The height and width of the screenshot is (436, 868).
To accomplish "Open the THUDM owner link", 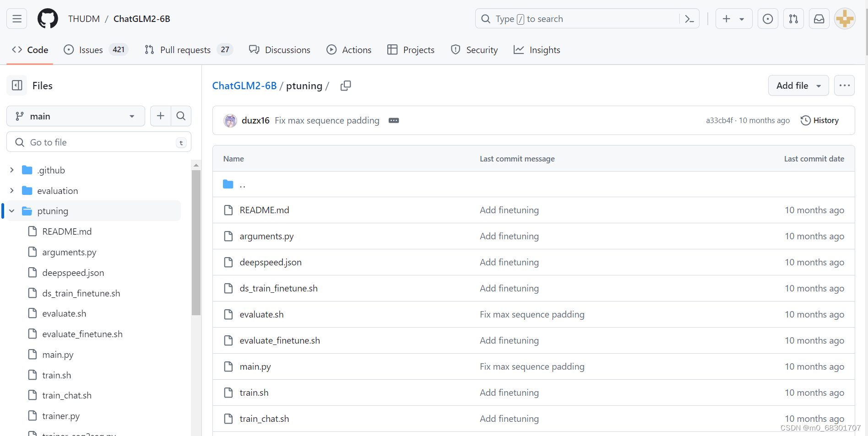I will tap(84, 19).
